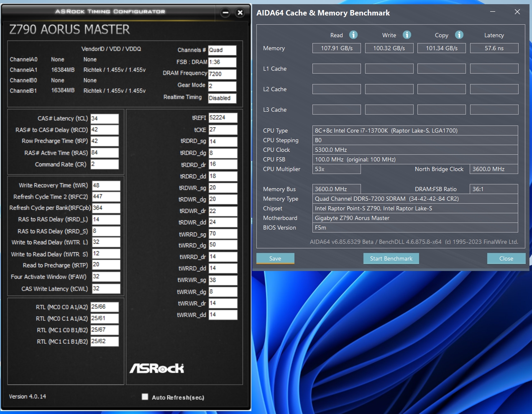The image size is (532, 414).
Task: Click the CAS Write Latency (tCWL) field
Action: tap(106, 289)
